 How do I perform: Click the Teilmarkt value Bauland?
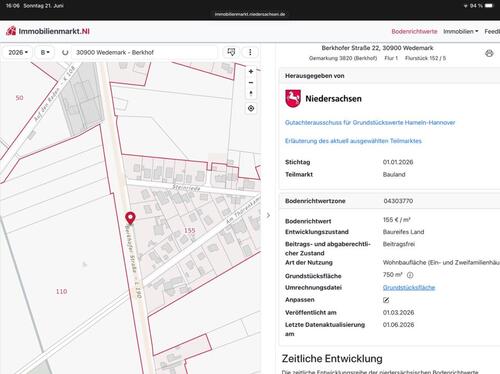[394, 174]
